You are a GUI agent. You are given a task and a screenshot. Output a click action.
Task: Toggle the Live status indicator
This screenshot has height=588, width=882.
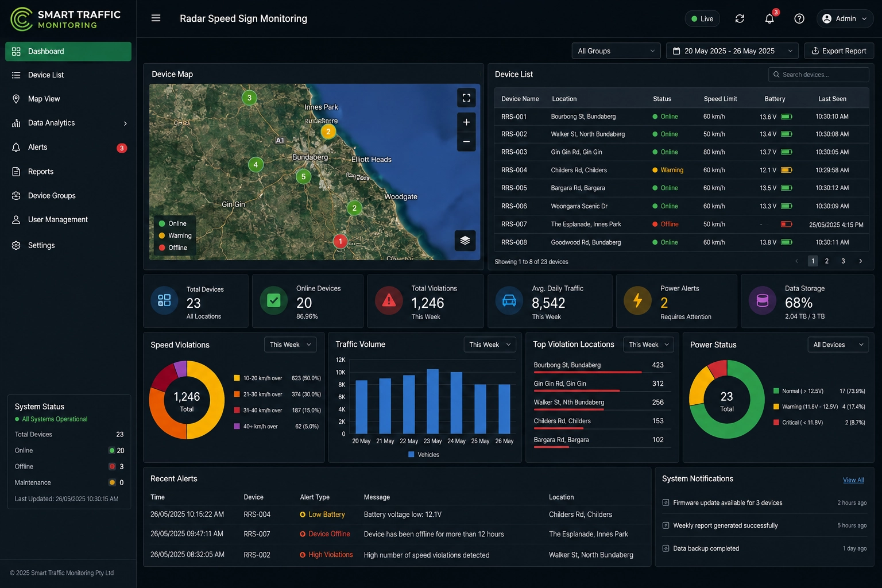pos(702,19)
